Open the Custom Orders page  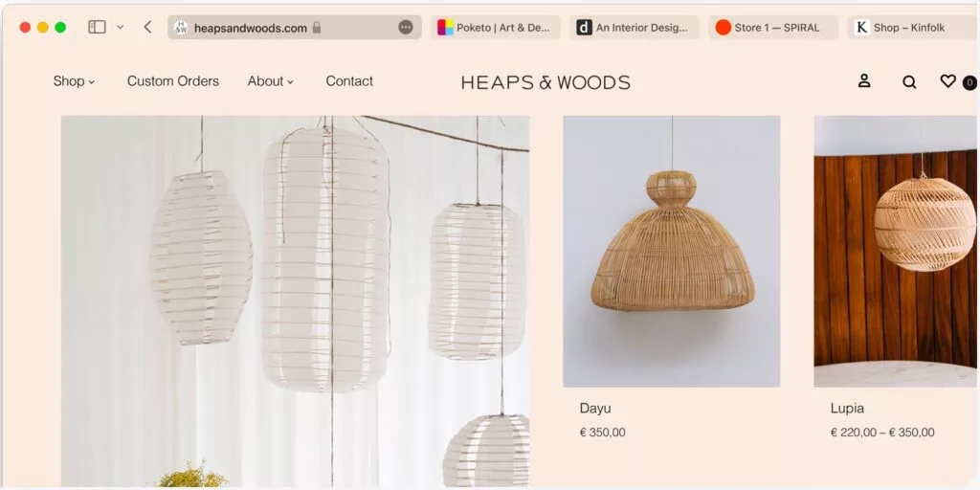tap(173, 81)
